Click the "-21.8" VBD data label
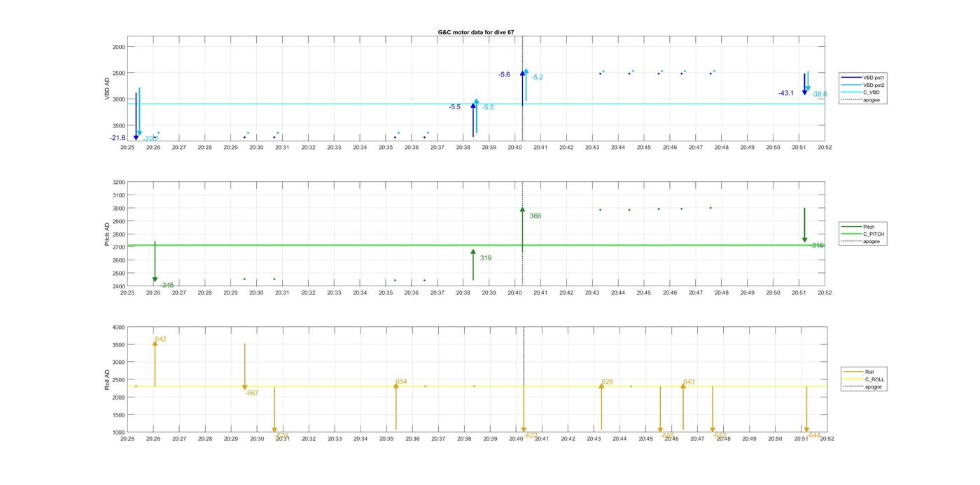The width and height of the screenshot is (980, 485). point(118,138)
